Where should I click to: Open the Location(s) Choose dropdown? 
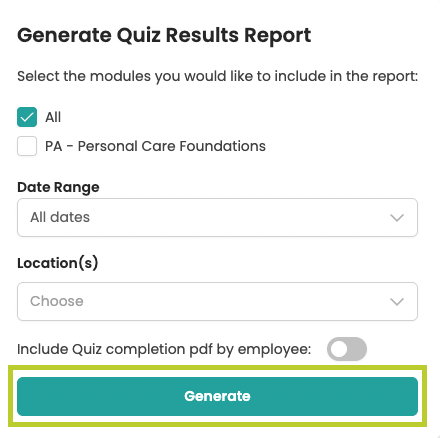[217, 301]
